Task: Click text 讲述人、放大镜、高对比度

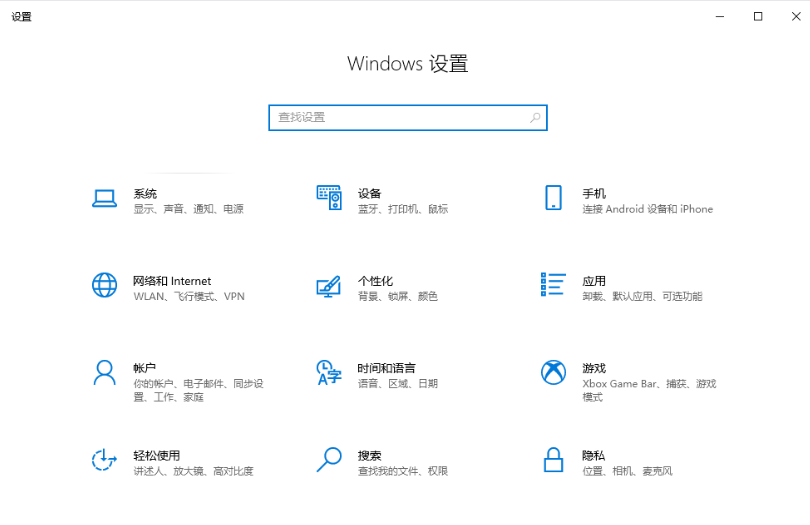Action: pyautogui.click(x=194, y=471)
